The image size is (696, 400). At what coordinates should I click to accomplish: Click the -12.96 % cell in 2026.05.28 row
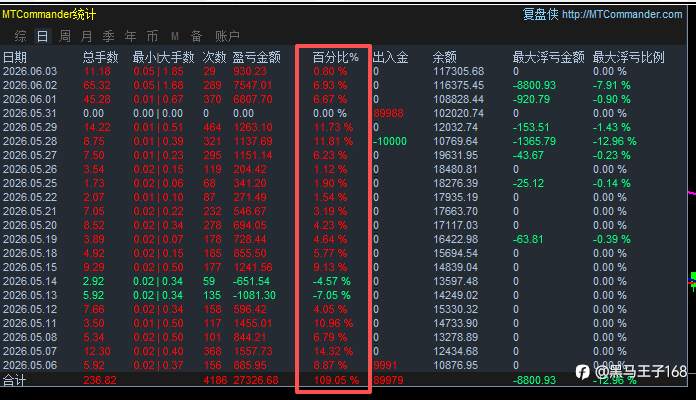click(x=615, y=141)
